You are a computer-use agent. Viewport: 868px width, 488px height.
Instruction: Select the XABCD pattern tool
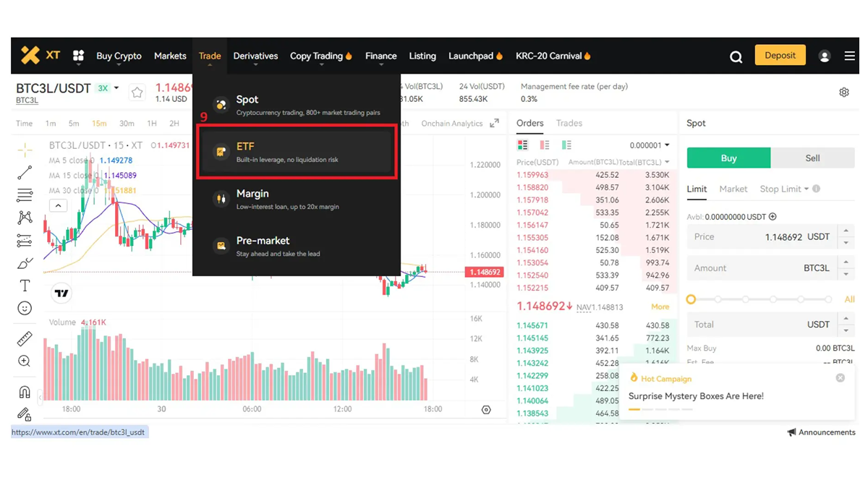pos(25,218)
